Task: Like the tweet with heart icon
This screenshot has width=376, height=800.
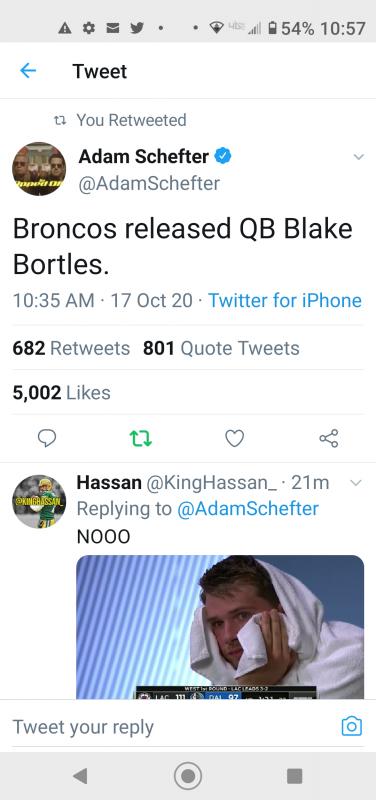Action: click(x=235, y=438)
